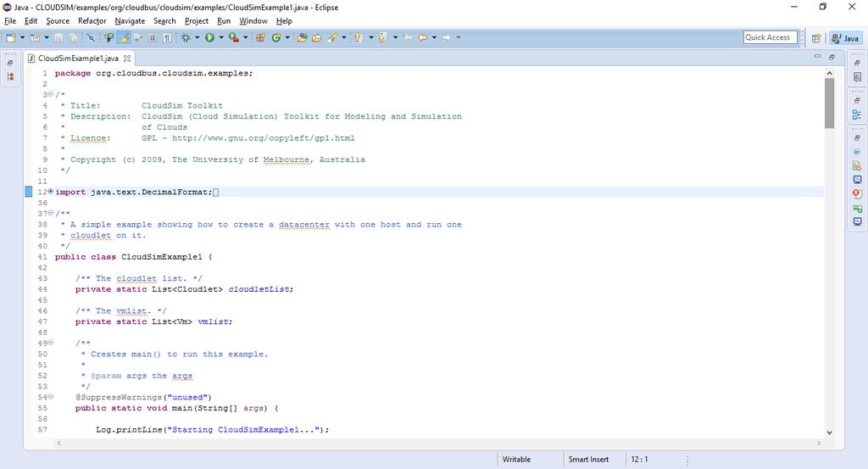Collapse the header comment on line 3
Screen dimensions: 868x469
[50, 94]
